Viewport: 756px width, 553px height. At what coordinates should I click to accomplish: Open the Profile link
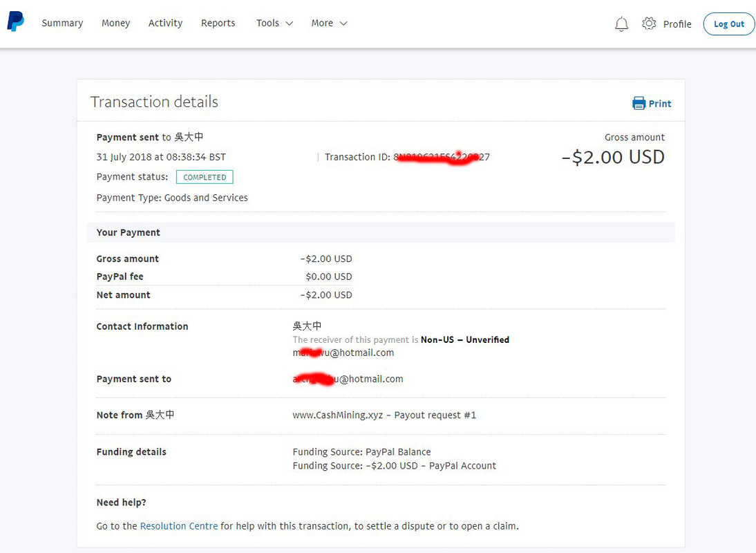pyautogui.click(x=677, y=24)
